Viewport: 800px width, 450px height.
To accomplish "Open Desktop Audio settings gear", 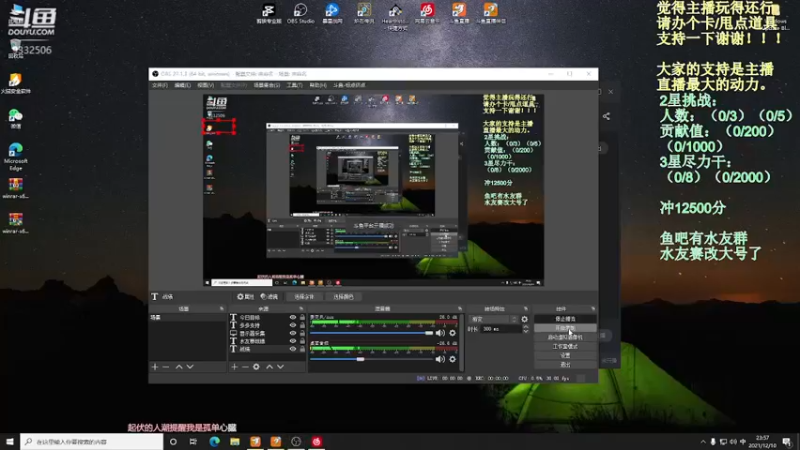I will tap(453, 359).
